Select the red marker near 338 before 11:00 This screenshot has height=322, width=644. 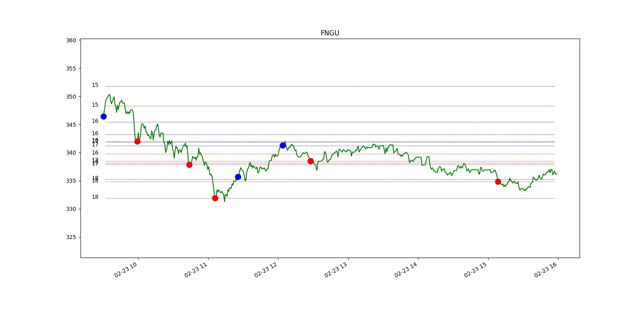(189, 165)
